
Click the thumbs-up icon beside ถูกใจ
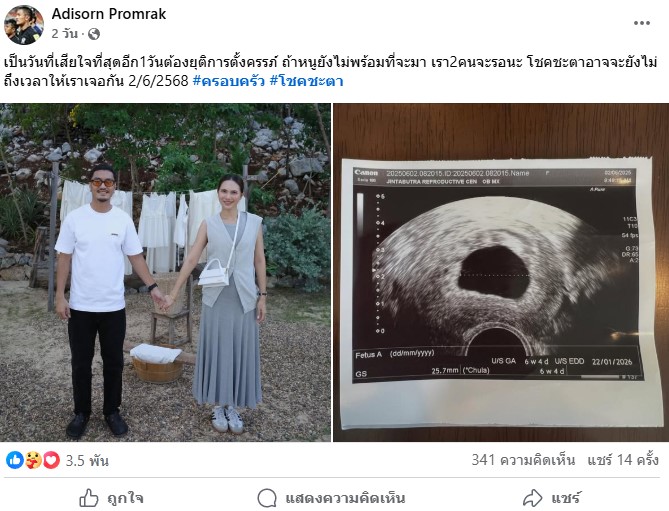(x=89, y=498)
